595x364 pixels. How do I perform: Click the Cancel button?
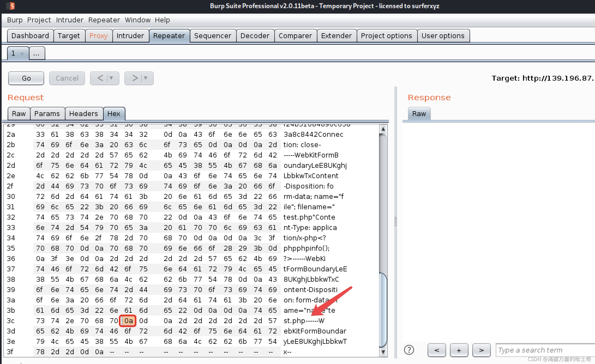67,78
